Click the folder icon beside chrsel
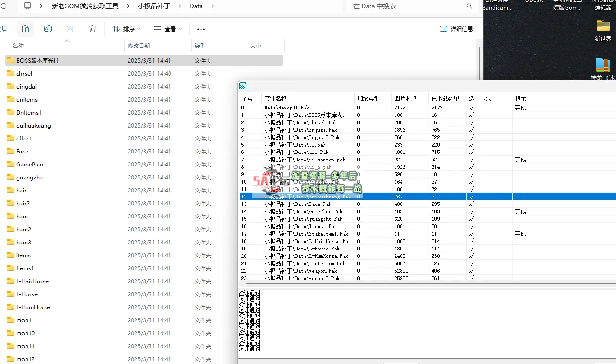 coord(11,73)
